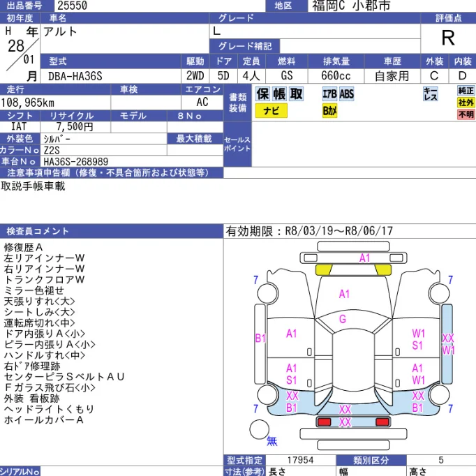
Task: Select the A1 mark on front bumper
Action: (364, 258)
